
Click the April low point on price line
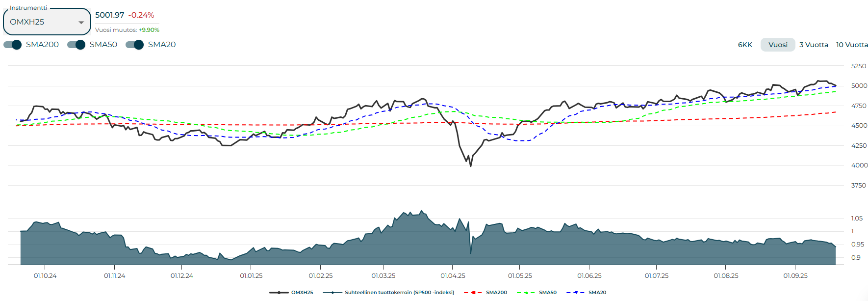[471, 166]
